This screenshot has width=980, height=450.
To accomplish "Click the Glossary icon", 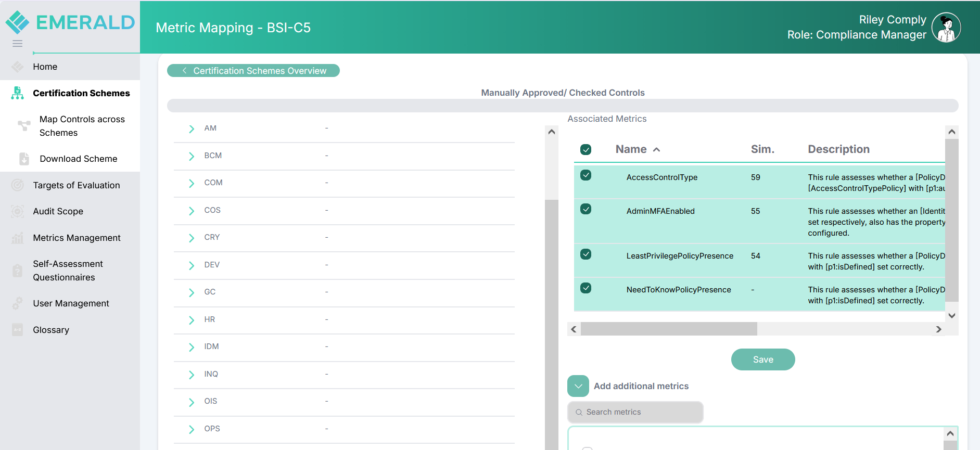I will click(18, 330).
